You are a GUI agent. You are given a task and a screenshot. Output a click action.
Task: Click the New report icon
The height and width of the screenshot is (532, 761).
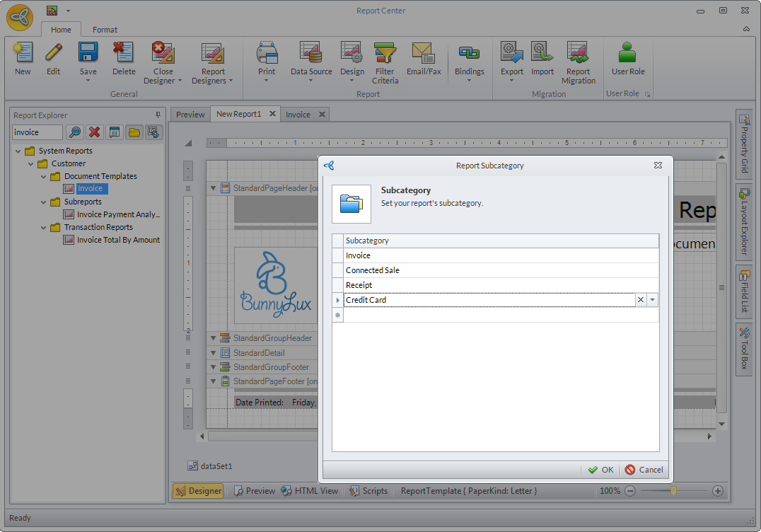click(23, 53)
